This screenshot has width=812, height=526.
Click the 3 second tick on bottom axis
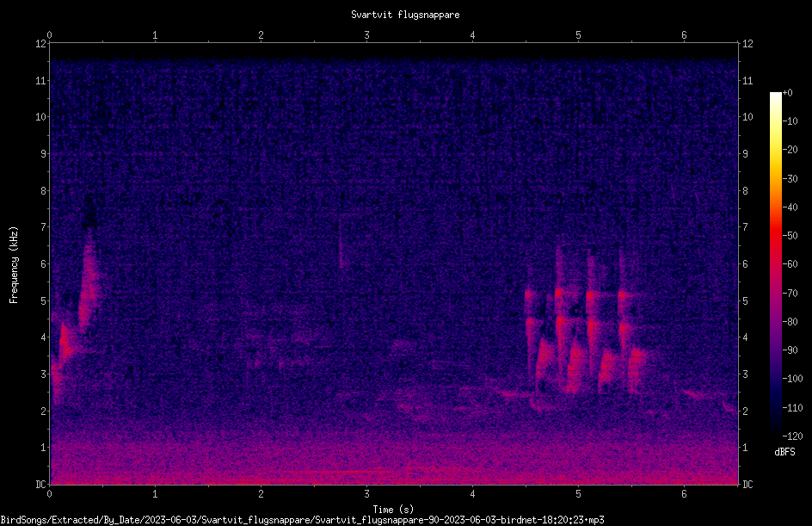(366, 494)
